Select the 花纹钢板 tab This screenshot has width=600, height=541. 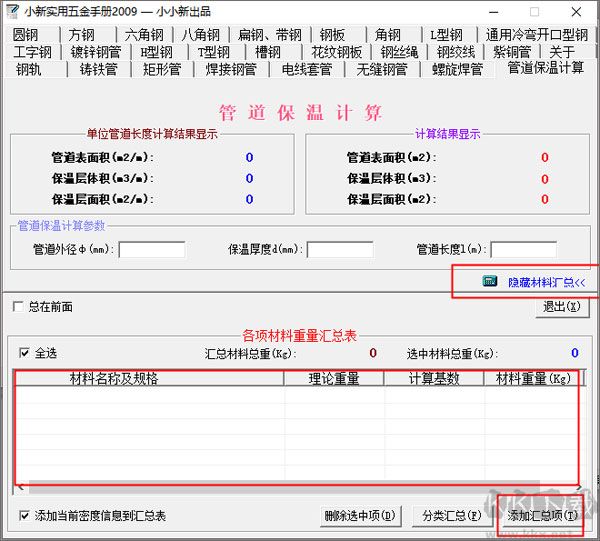coord(337,52)
